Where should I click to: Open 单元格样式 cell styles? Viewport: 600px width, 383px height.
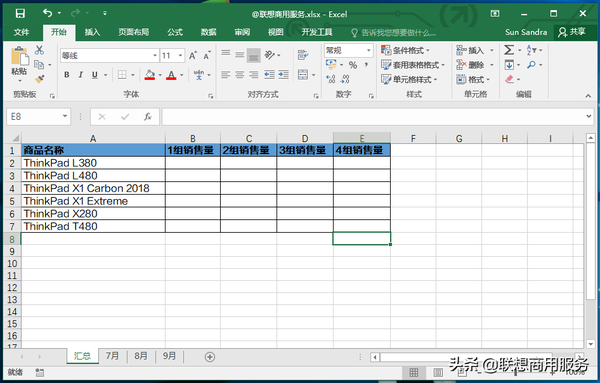pyautogui.click(x=409, y=79)
